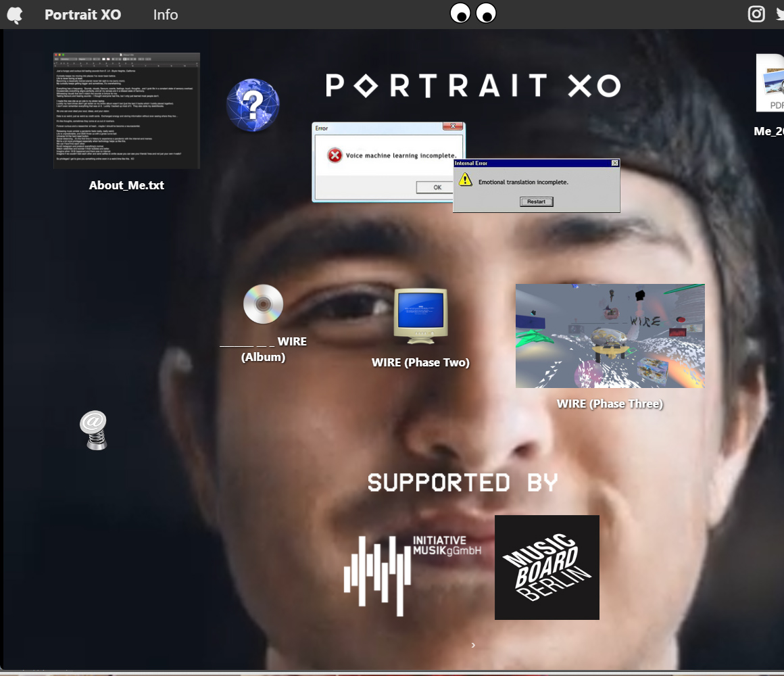Click the googly eyes in the top bar
Image resolution: width=784 pixels, height=676 pixels.
tap(472, 12)
